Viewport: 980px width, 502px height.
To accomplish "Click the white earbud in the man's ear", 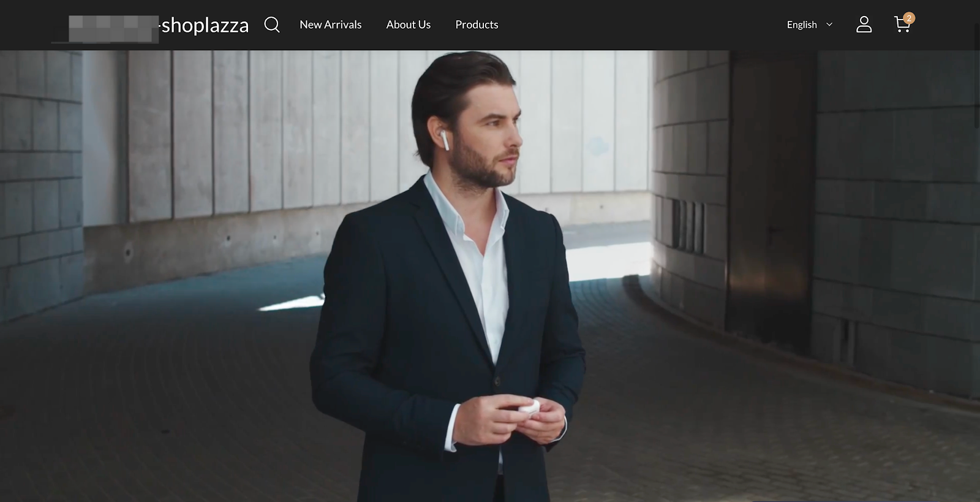I will tap(445, 140).
